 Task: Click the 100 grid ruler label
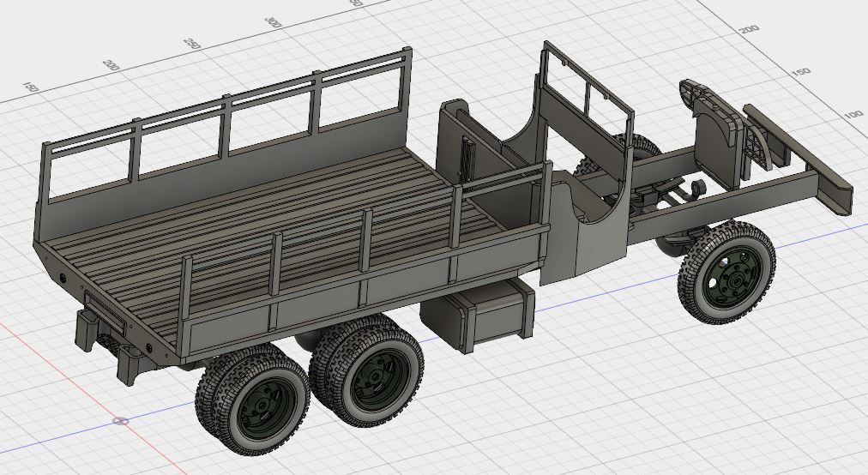853,115
